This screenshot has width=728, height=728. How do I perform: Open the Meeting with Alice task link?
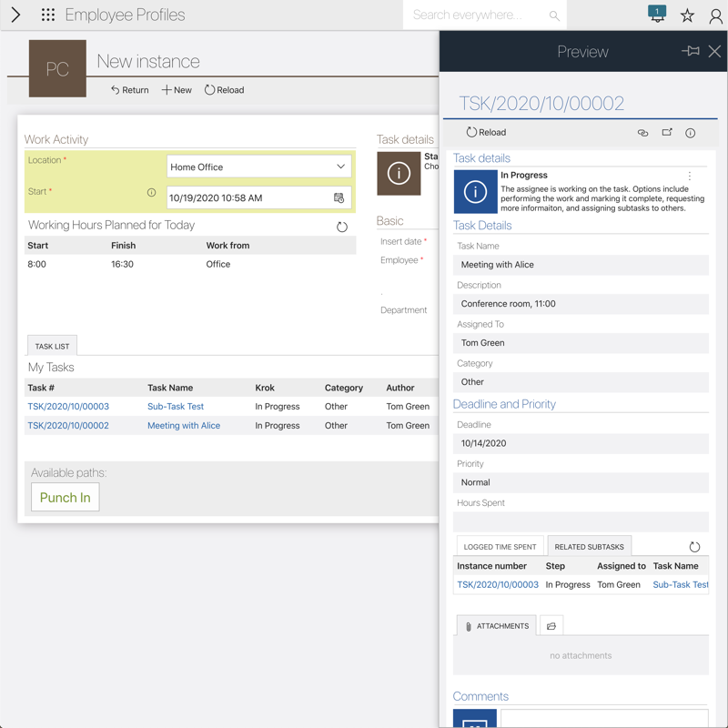[184, 426]
